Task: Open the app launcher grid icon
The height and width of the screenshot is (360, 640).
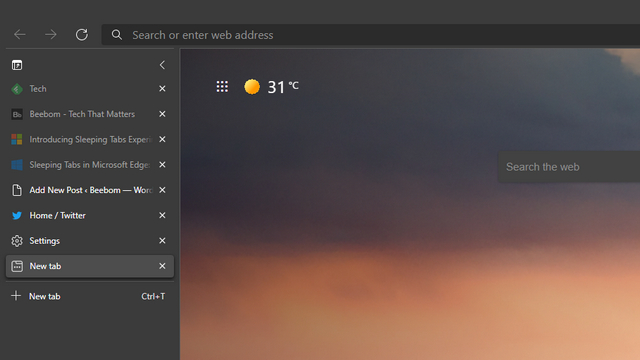Action: coord(222,87)
